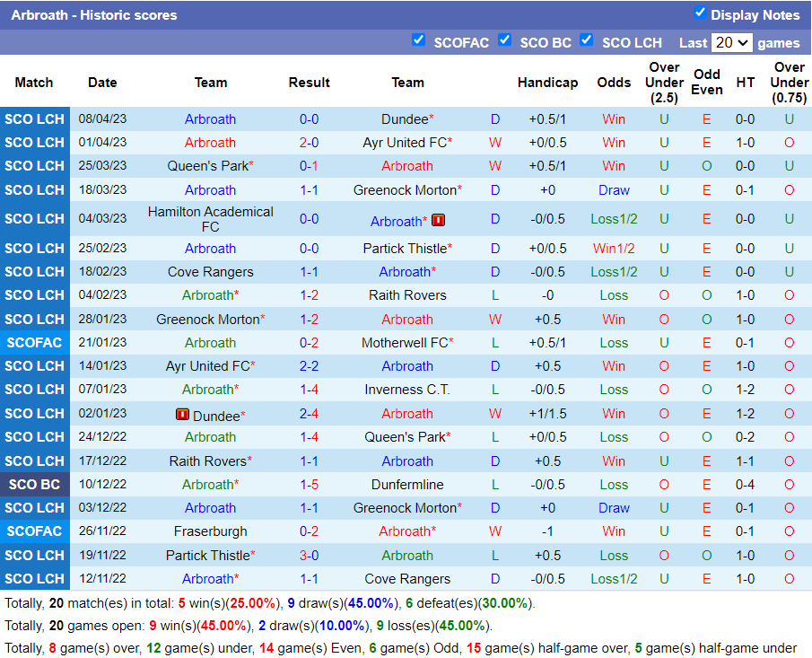Screen dimensions: 812x658
Task: Uncheck the SCOFAC competition filter
Action: (418, 39)
